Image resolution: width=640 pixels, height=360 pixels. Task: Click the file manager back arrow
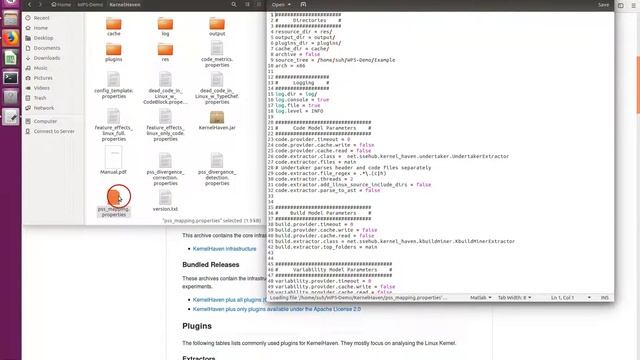pyautogui.click(x=29, y=4)
